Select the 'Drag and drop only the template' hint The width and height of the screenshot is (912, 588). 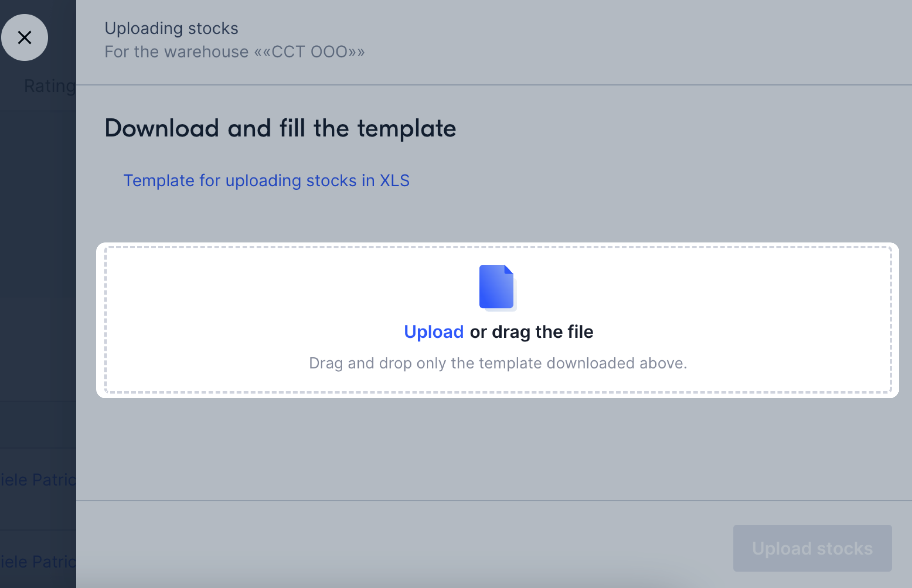click(x=498, y=363)
